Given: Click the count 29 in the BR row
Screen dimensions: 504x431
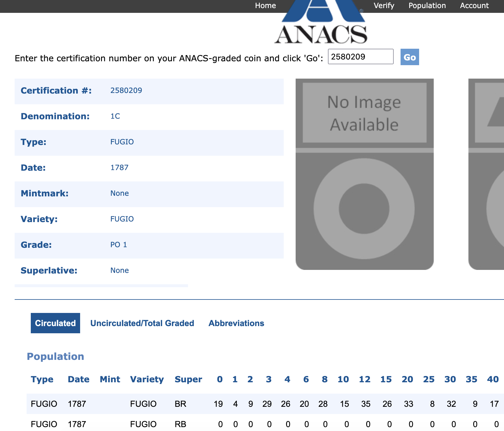Looking at the screenshot, I should [x=267, y=404].
